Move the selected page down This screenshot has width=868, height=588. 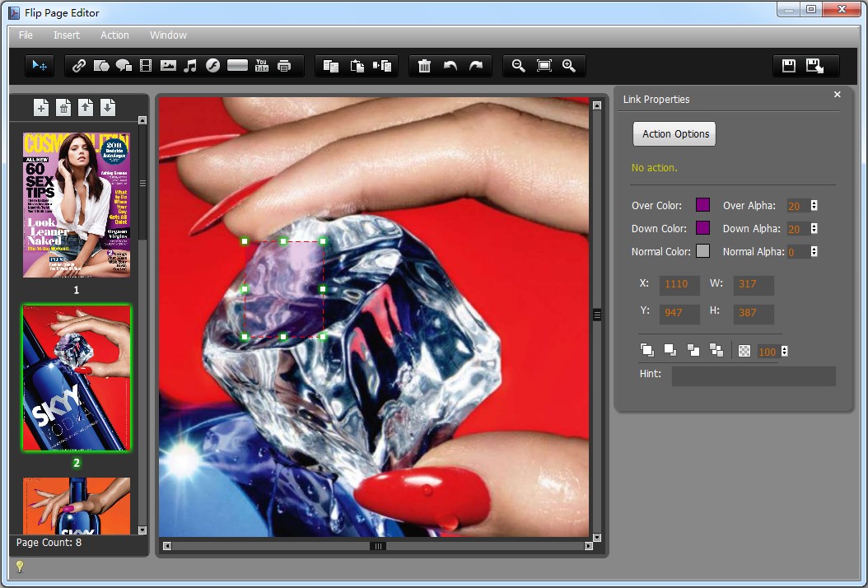pos(108,107)
